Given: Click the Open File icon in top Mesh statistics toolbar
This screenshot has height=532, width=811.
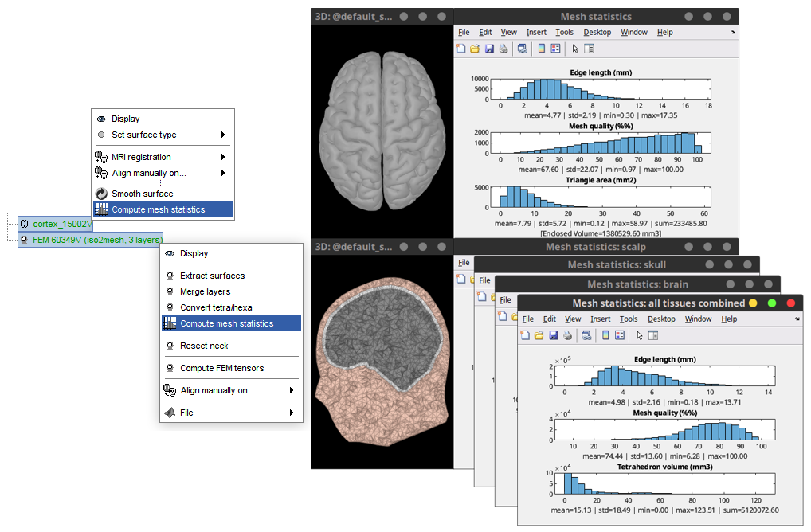Looking at the screenshot, I should pyautogui.click(x=475, y=49).
